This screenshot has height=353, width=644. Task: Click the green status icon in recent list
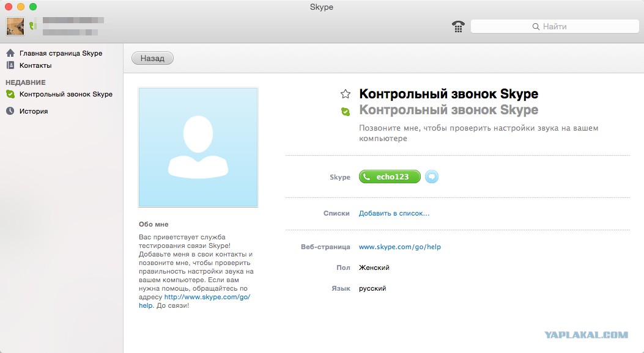[x=10, y=94]
